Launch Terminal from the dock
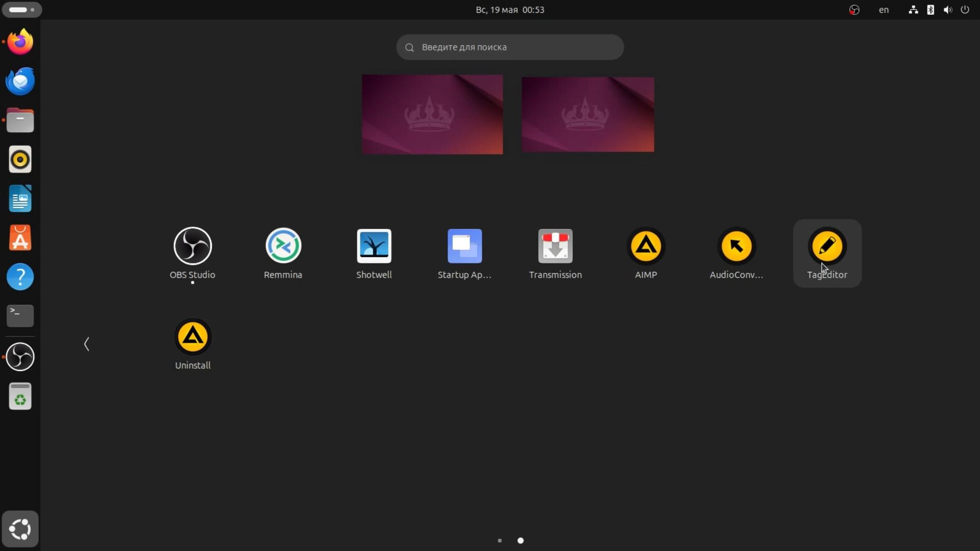The height and width of the screenshot is (551, 980). tap(20, 316)
